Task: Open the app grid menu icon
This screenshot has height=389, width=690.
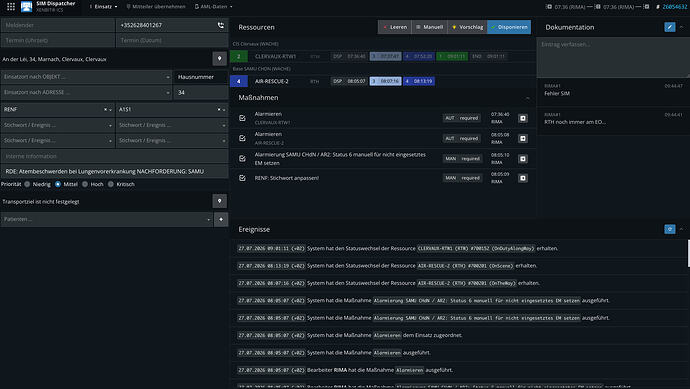Action: (11, 7)
